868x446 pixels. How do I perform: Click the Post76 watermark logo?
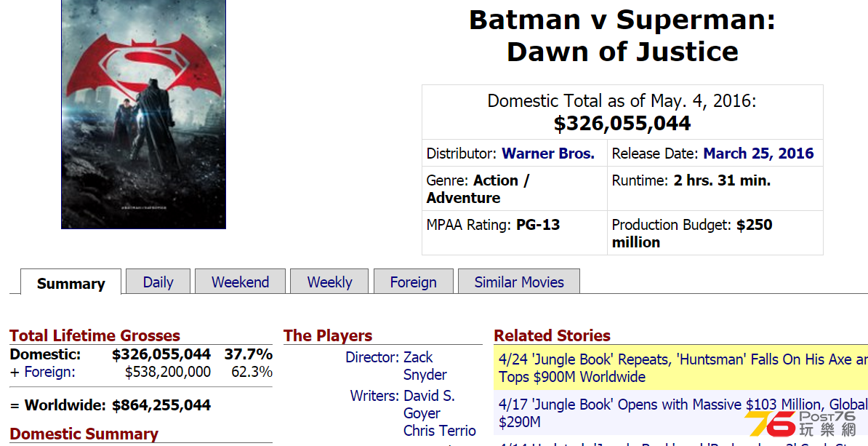pyautogui.click(x=800, y=424)
